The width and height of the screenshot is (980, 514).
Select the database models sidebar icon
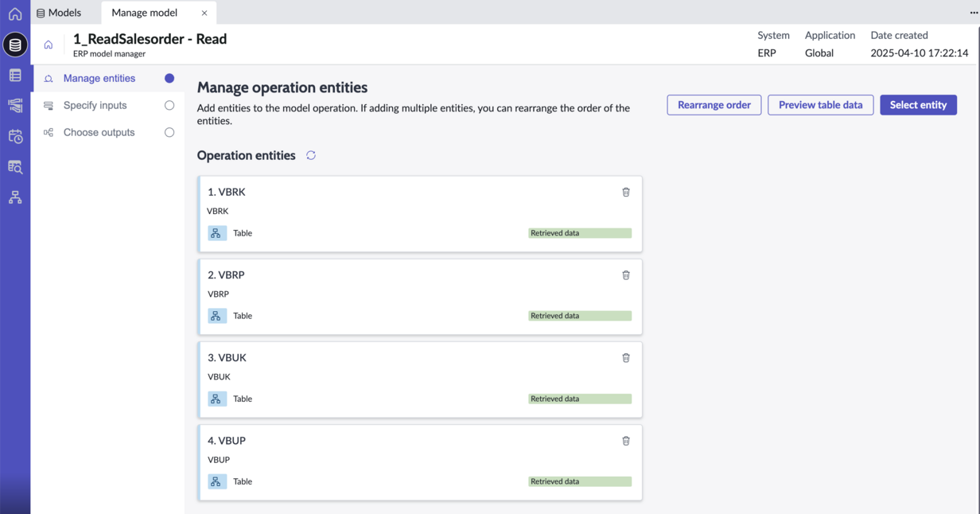[15, 45]
